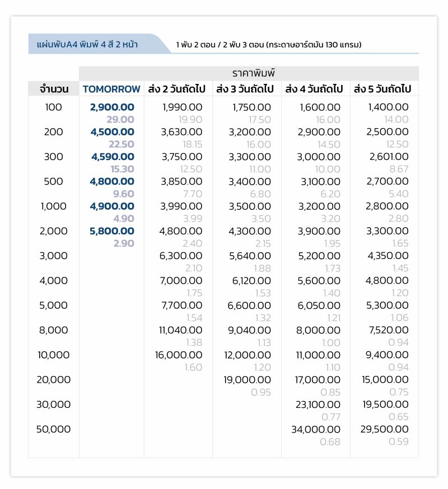Click the ราคาพิมพ์ header bar
Screen dimensions: 448x489
(249, 73)
